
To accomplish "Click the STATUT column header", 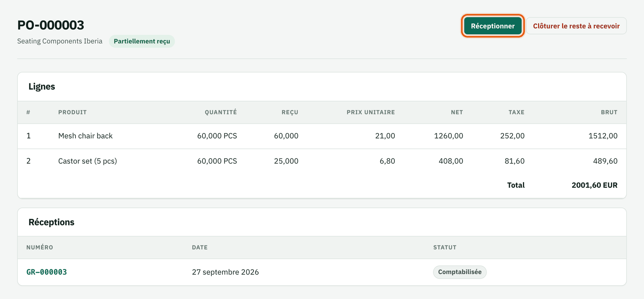I will click(445, 247).
